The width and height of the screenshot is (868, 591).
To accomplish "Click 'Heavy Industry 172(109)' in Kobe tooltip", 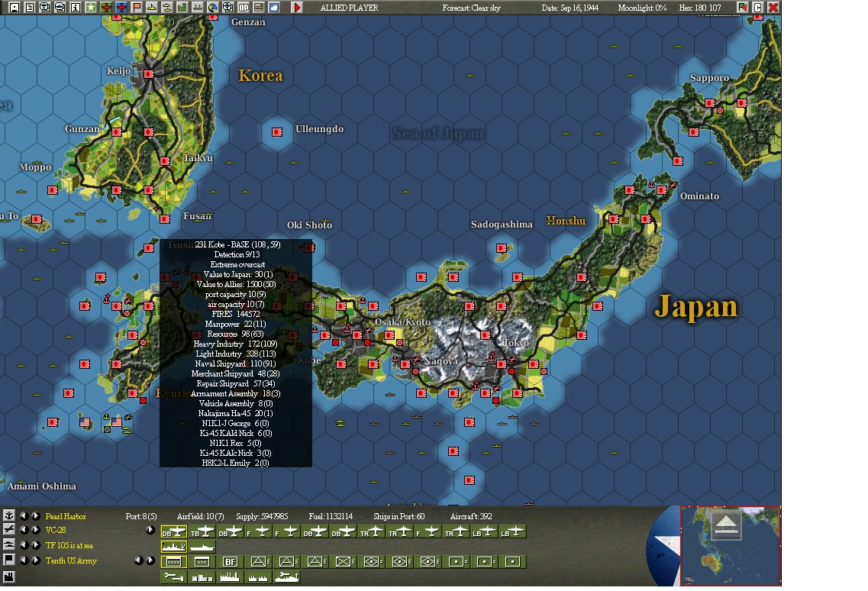I will [235, 344].
